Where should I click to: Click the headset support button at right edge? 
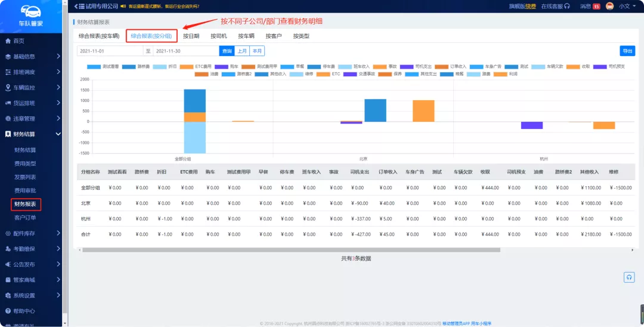pos(629,277)
